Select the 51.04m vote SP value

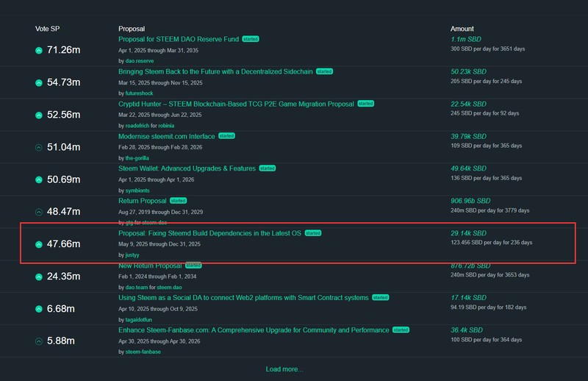pyautogui.click(x=63, y=147)
